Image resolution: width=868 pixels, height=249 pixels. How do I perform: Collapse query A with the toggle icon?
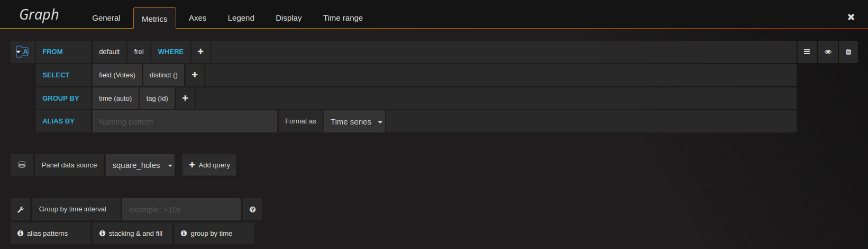pos(22,52)
